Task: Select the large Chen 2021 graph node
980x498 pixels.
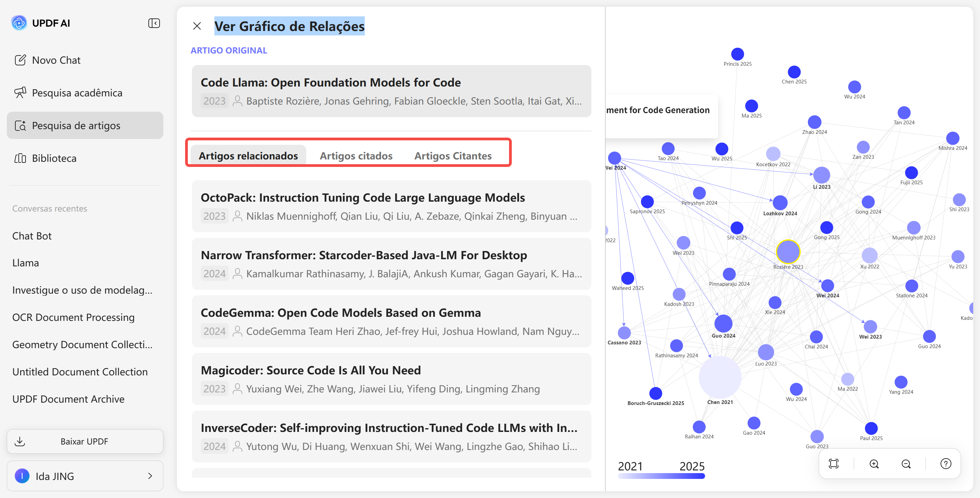Action: [720, 377]
